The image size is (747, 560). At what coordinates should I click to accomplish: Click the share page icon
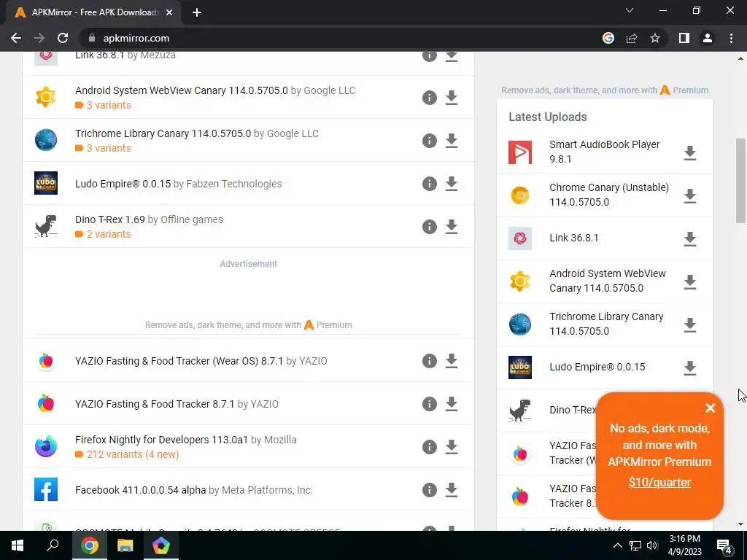[632, 38]
